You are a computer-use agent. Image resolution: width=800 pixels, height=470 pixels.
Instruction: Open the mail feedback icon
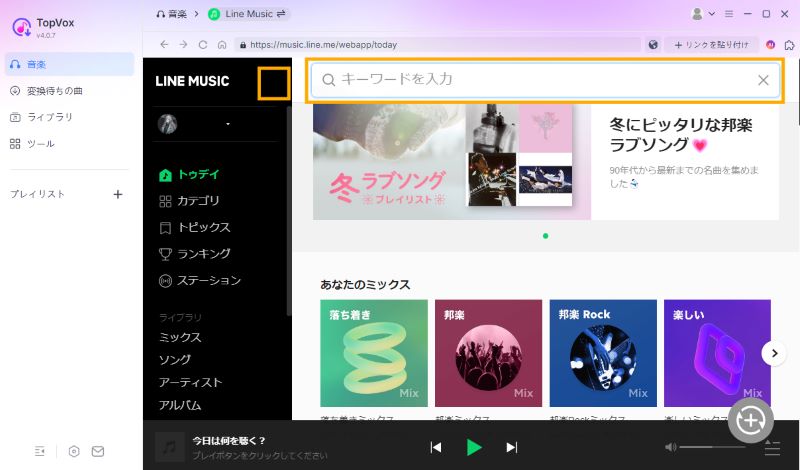98,451
